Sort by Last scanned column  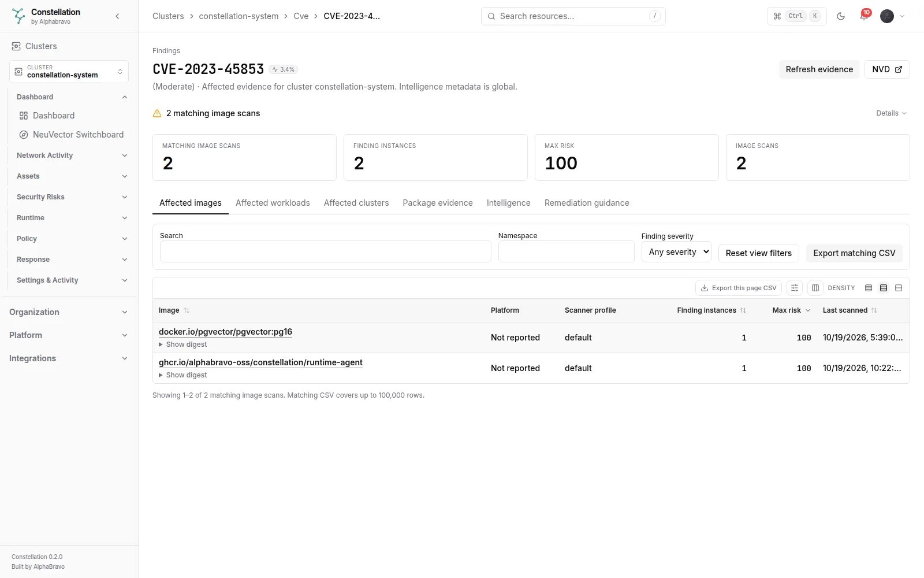[x=850, y=310]
